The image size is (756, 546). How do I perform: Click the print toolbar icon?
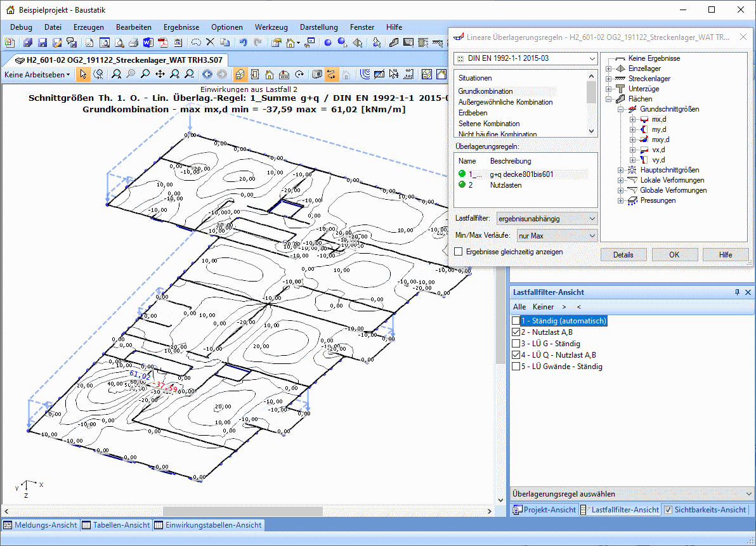pyautogui.click(x=134, y=42)
